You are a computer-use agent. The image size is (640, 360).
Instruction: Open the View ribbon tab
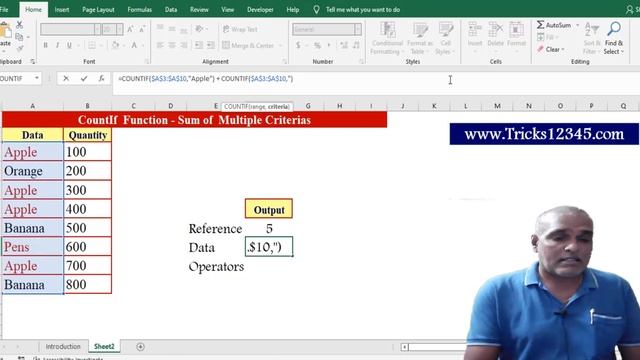point(228,9)
